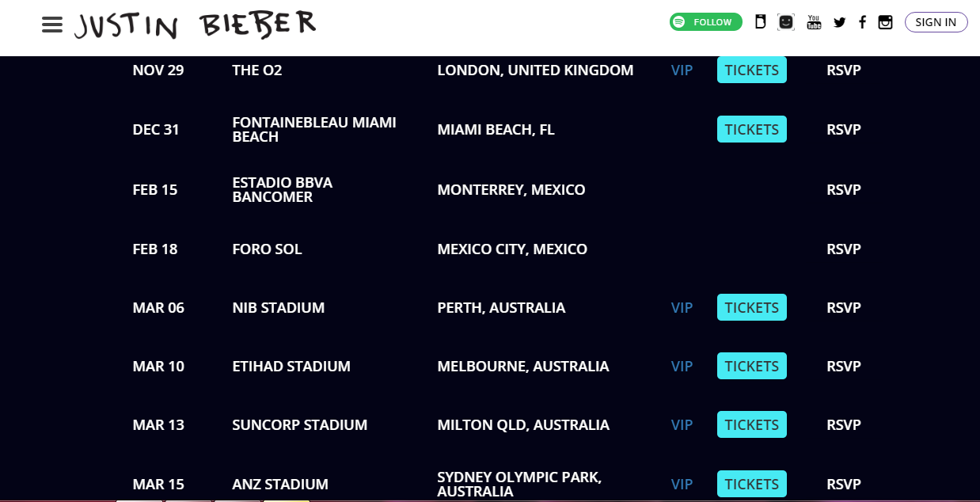Click the Justin Bieber logo
980x502 pixels.
point(195,25)
